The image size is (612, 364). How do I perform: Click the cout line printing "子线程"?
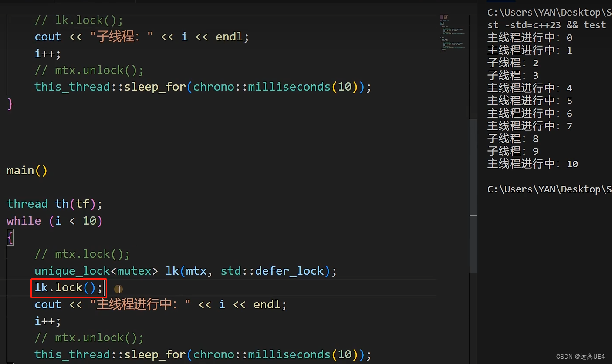tap(142, 37)
